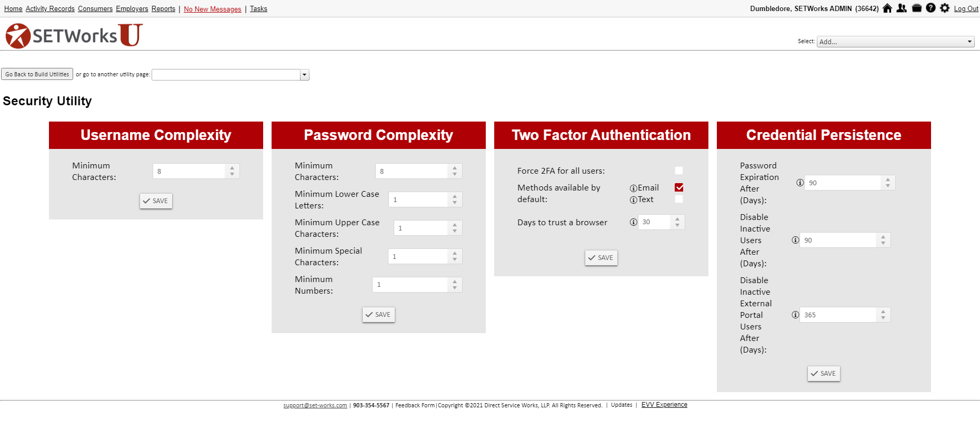Open EVV Experience footer link
980x431 pixels.
tap(664, 405)
